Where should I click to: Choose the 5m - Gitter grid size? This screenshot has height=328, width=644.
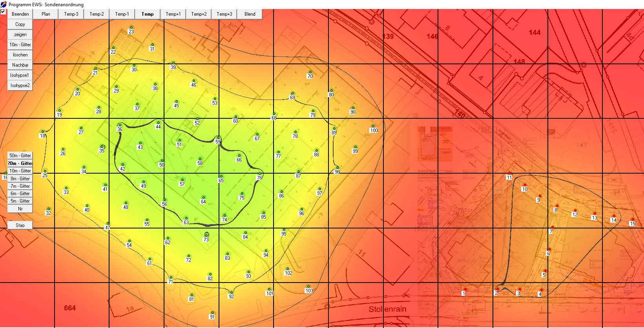(x=20, y=201)
